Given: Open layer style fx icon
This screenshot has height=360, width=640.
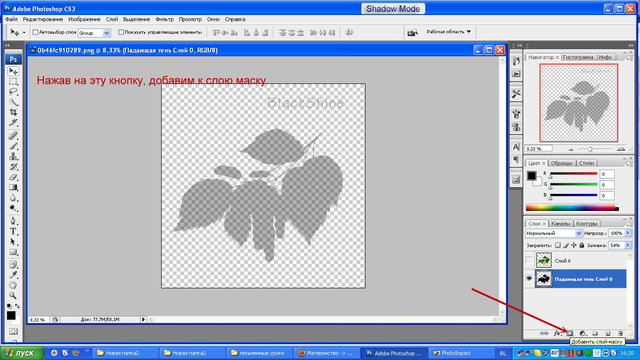Looking at the screenshot, I should [x=557, y=333].
